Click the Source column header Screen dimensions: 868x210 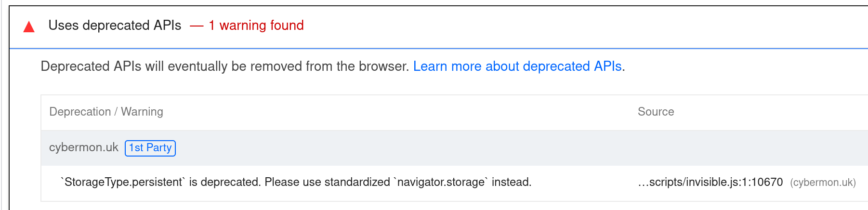[x=656, y=112]
